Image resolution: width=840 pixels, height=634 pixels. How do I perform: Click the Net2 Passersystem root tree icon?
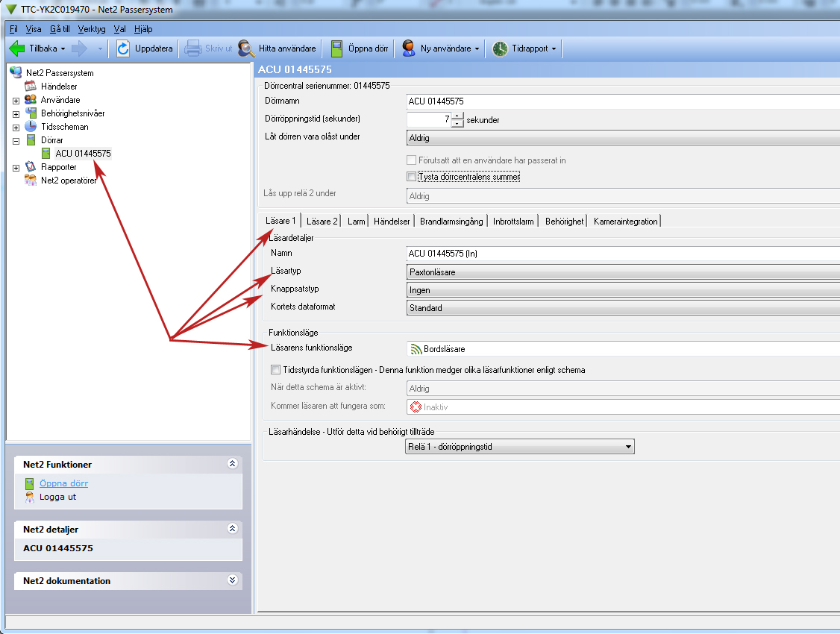coord(16,72)
